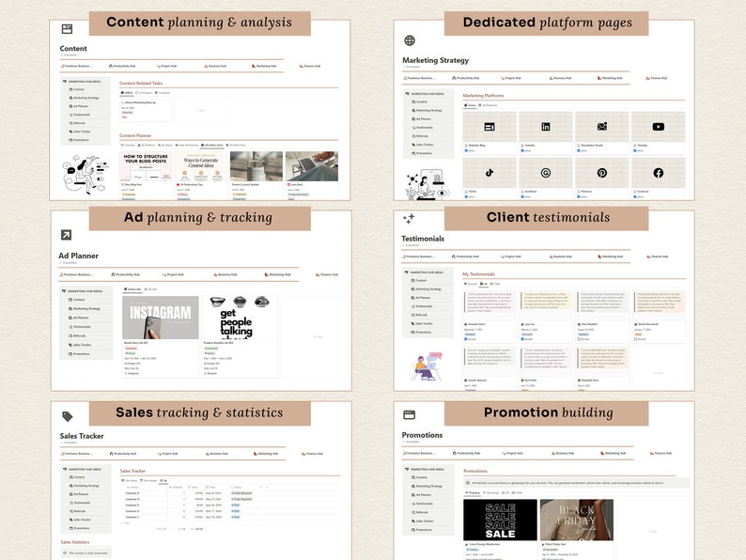Click Testimonials sidebar icon on Promotions page
Image resolution: width=746 pixels, height=560 pixels.
(x=413, y=504)
